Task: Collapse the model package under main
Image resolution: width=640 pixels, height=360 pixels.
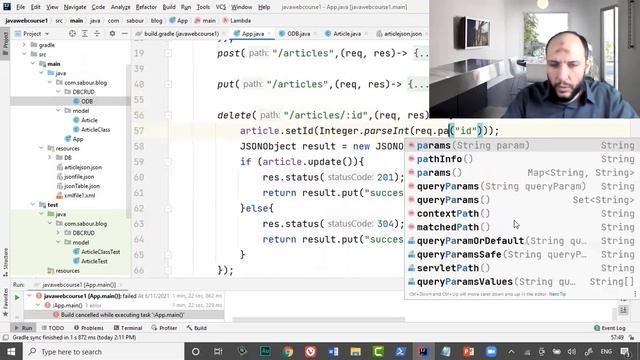Action: click(58, 110)
